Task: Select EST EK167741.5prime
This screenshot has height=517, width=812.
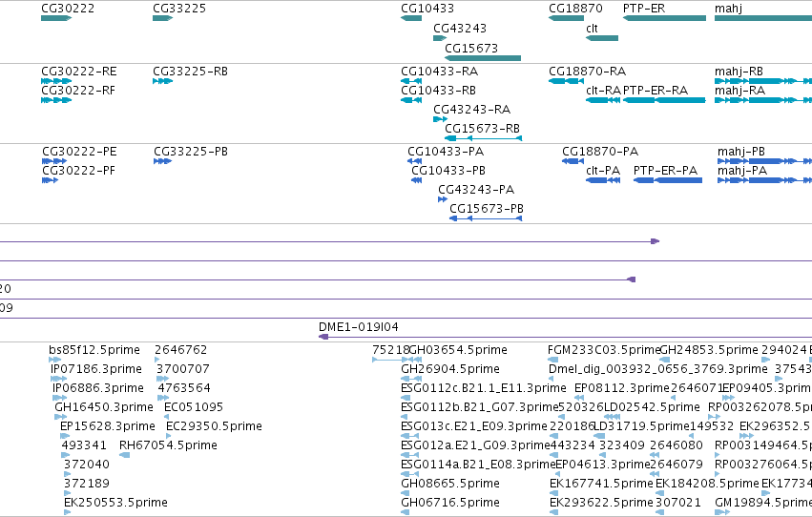Action: coord(554,493)
